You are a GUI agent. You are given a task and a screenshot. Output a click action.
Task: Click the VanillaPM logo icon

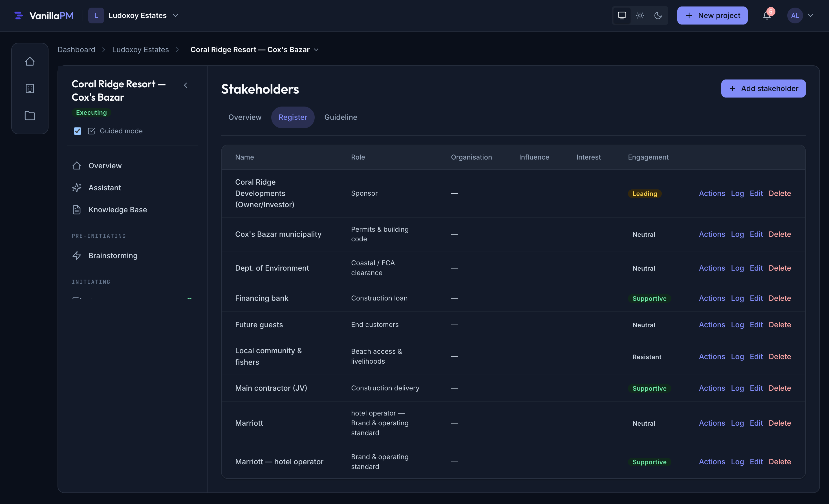point(19,16)
